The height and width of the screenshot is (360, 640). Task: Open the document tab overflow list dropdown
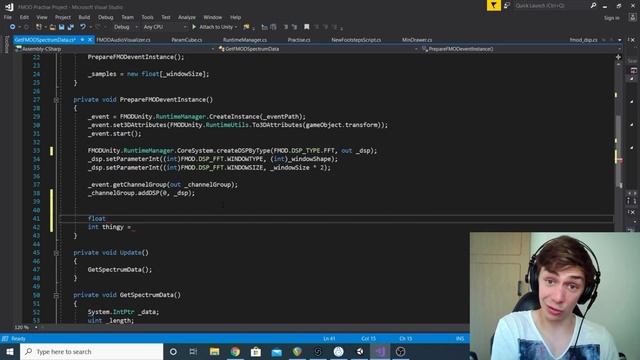click(x=620, y=40)
